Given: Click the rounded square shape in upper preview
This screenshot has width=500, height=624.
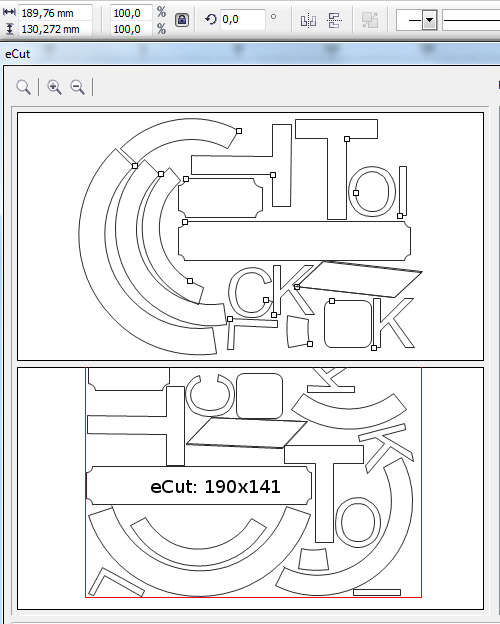Looking at the screenshot, I should pyautogui.click(x=348, y=324).
